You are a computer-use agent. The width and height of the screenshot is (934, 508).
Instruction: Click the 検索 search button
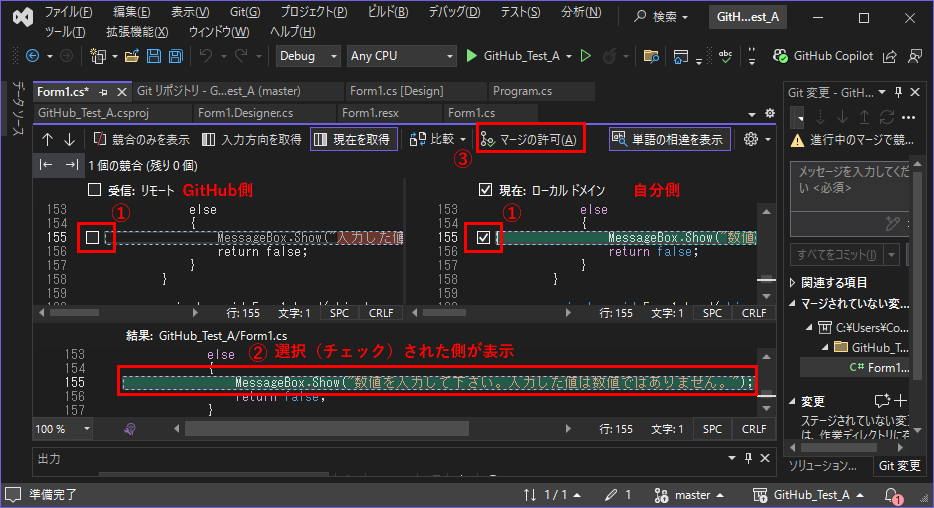point(661,17)
